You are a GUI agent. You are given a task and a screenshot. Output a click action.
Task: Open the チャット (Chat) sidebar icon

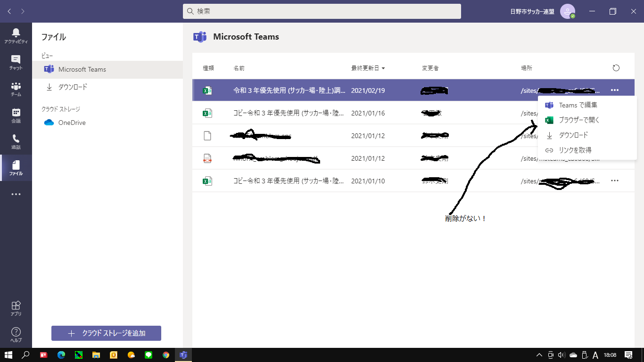(16, 62)
